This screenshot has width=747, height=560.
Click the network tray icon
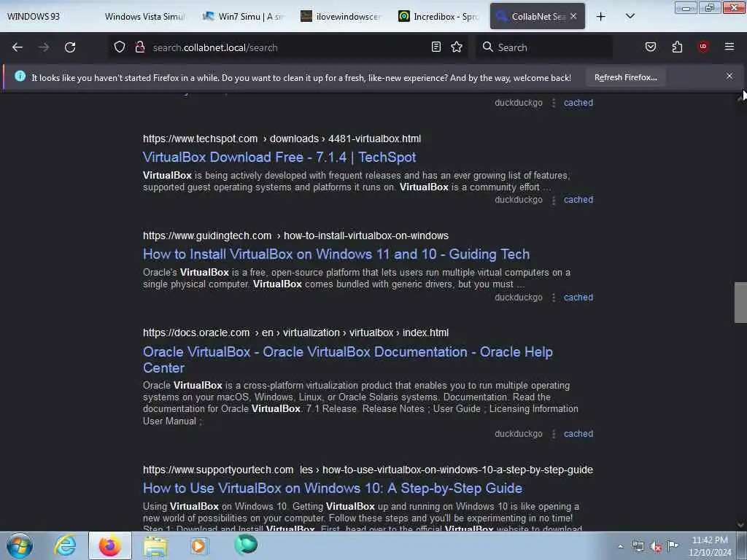(638, 546)
